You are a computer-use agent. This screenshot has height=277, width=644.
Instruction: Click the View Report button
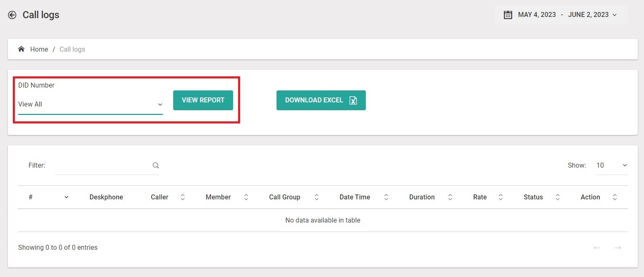pos(203,100)
